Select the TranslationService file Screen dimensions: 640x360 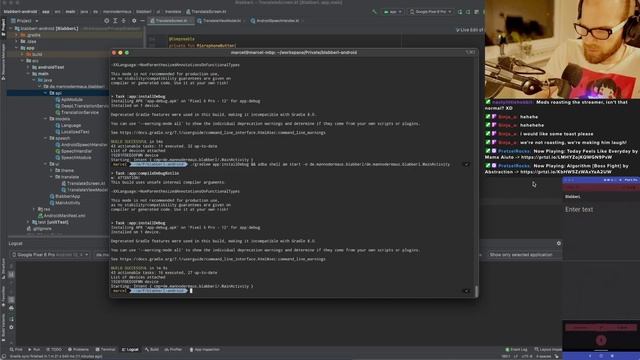[x=77, y=112]
